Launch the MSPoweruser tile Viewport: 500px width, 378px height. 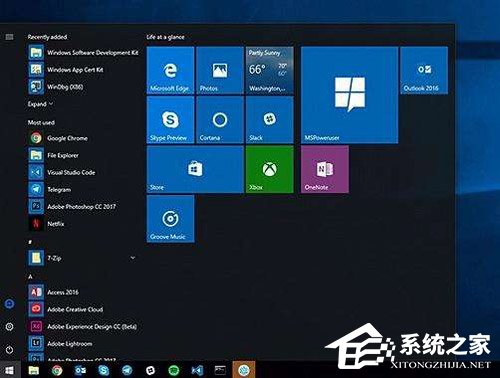(349, 95)
